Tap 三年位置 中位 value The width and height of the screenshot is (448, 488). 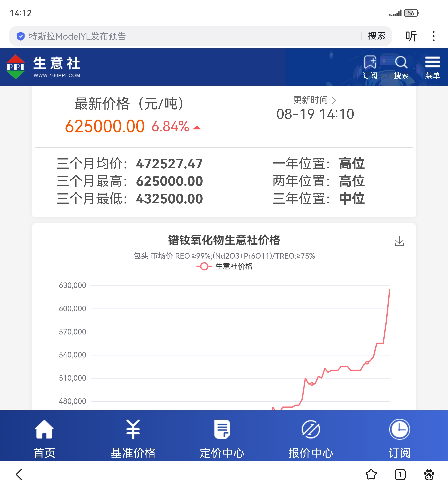(x=352, y=199)
